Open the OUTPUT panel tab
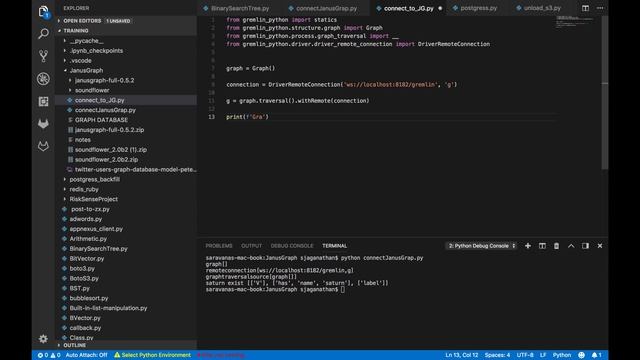 [251, 246]
